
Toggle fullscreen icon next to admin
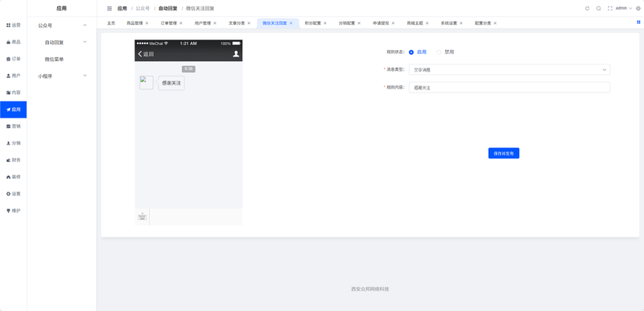[610, 8]
